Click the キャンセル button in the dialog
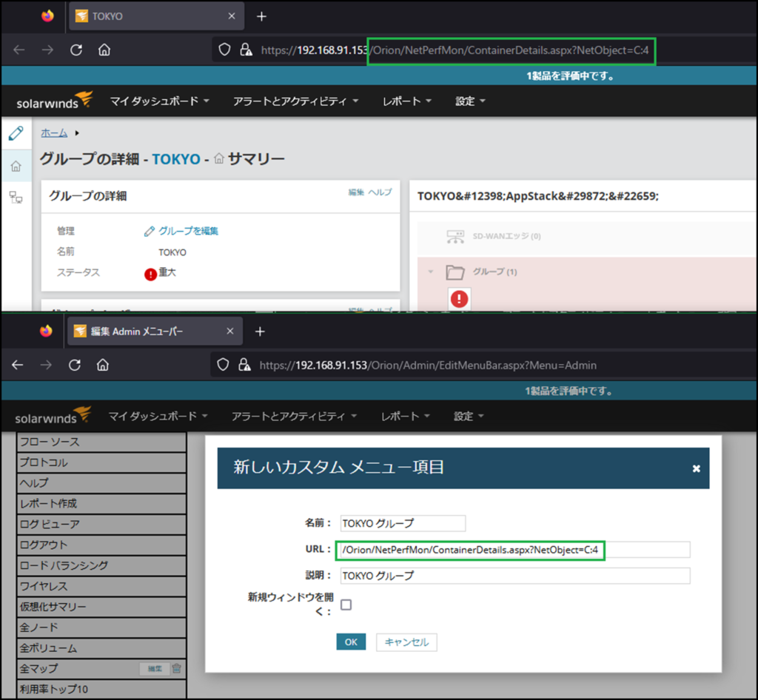This screenshot has width=758, height=700. [x=406, y=642]
